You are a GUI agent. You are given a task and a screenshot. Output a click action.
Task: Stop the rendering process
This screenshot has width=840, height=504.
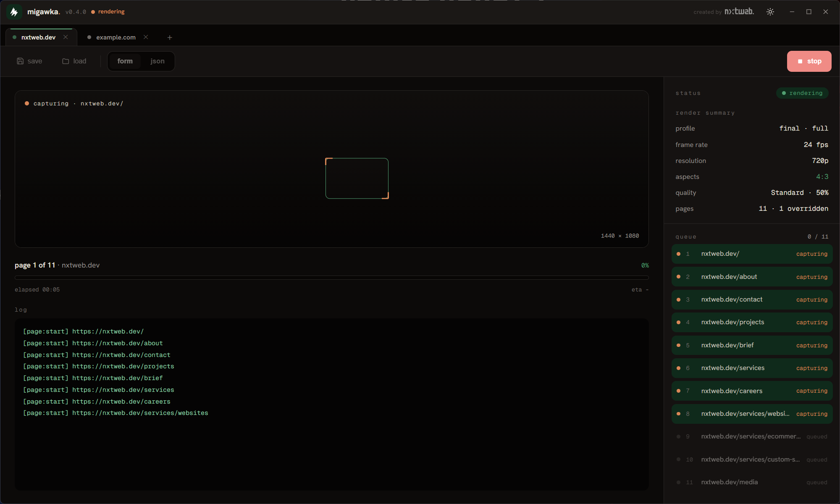coord(809,61)
